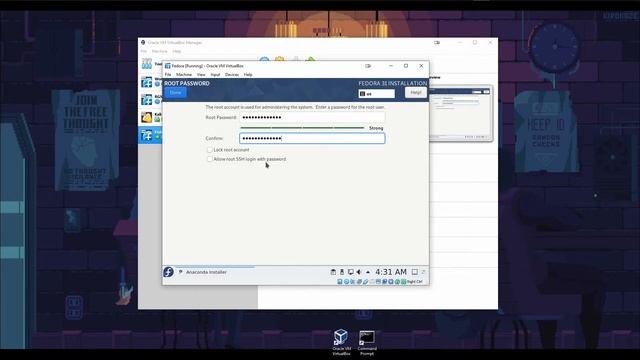Image resolution: width=640 pixels, height=360 pixels.
Task: Open removable device notifier tray icon
Action: [x=342, y=272]
